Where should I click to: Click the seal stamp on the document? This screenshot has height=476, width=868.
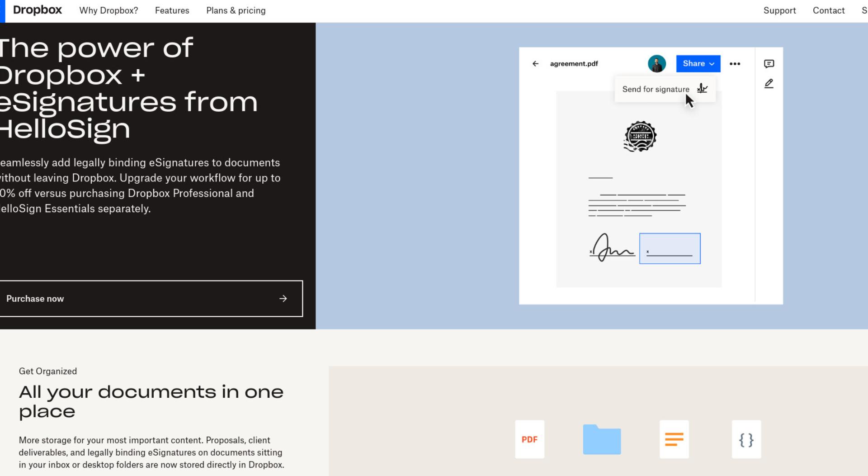click(x=640, y=136)
